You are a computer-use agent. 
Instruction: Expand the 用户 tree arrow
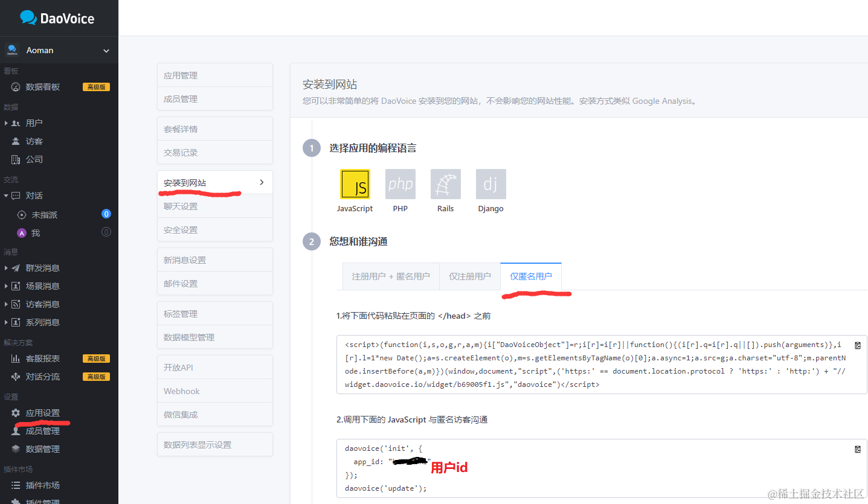click(6, 123)
